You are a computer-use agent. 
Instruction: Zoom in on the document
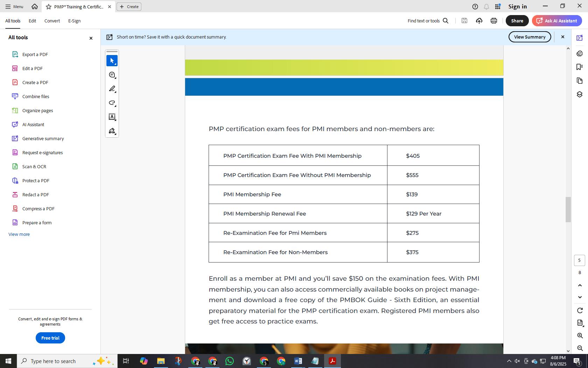tap(580, 336)
